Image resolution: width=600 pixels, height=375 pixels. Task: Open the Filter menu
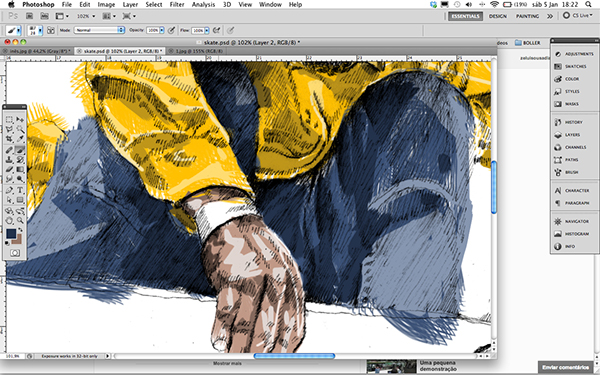[177, 5]
